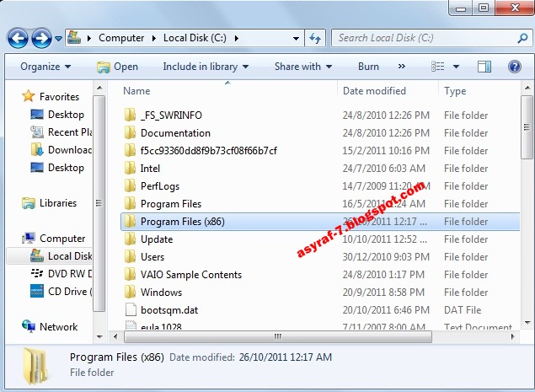Refresh the folder view
Screen dimensions: 535x392
315,38
